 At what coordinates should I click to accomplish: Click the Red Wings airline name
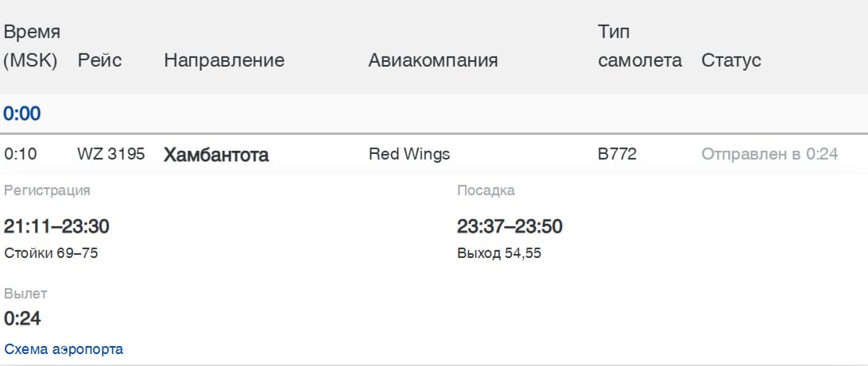coord(409,154)
